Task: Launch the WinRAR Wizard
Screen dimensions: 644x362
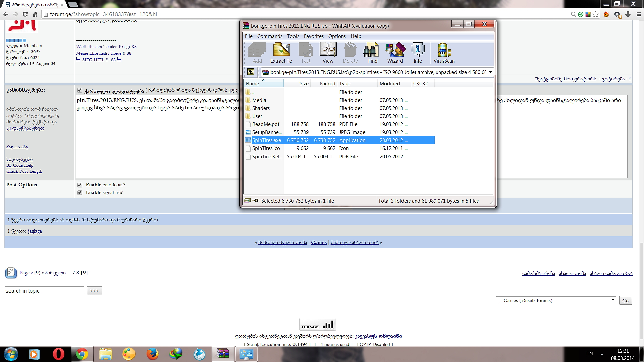Action: (x=395, y=53)
